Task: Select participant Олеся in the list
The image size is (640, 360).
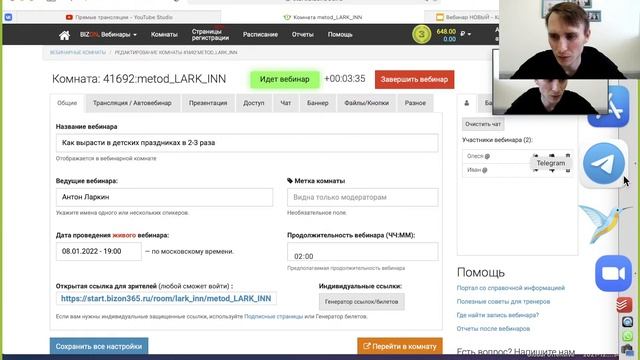Action: [x=517, y=156]
